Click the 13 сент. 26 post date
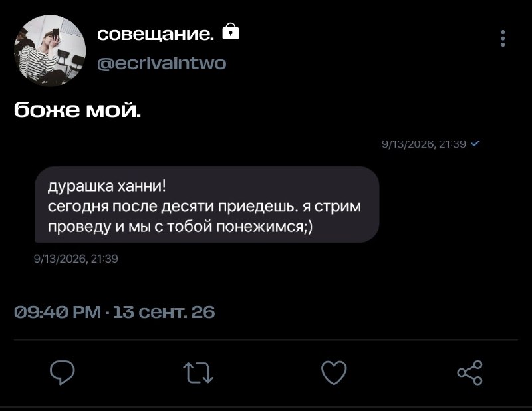The image size is (532, 411). [x=164, y=312]
